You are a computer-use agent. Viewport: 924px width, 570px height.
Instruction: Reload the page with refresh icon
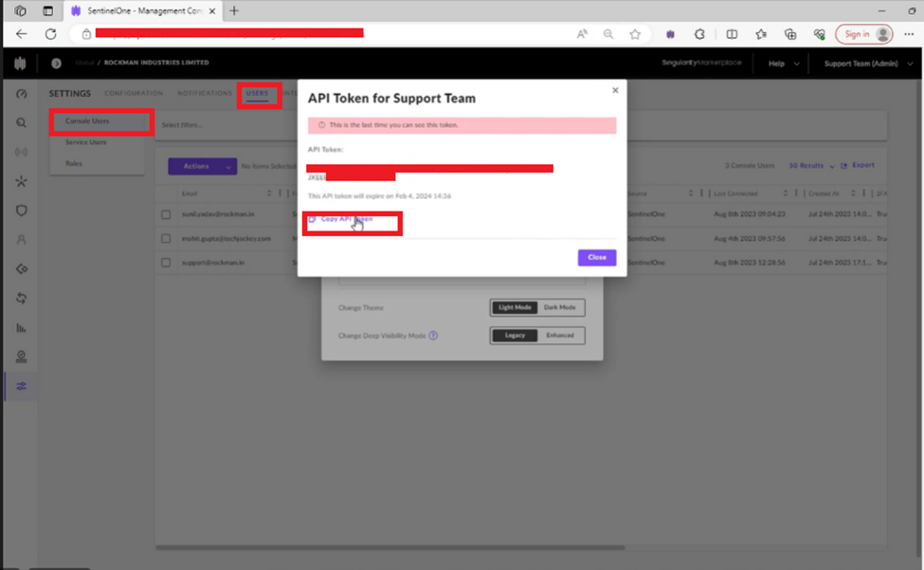point(50,34)
